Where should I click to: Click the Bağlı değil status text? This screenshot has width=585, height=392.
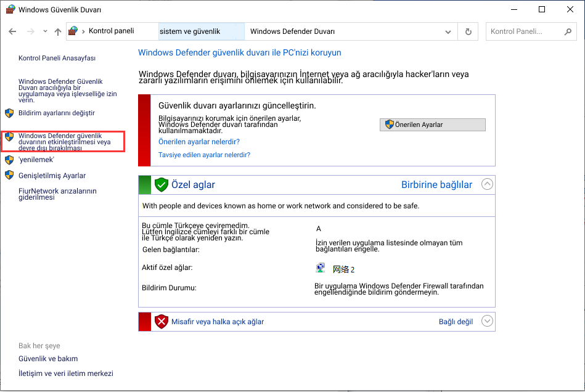point(456,322)
